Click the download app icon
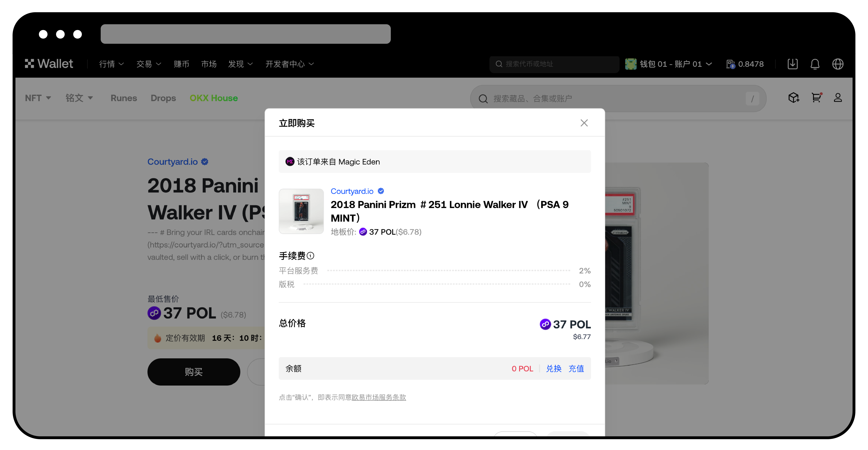Viewport: 868px width, 450px height. pos(792,64)
